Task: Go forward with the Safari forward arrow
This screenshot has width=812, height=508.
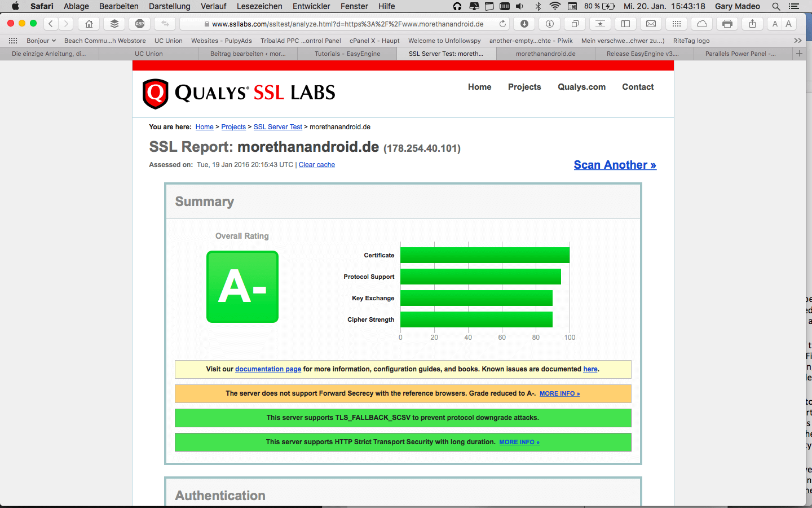Action: click(x=66, y=24)
